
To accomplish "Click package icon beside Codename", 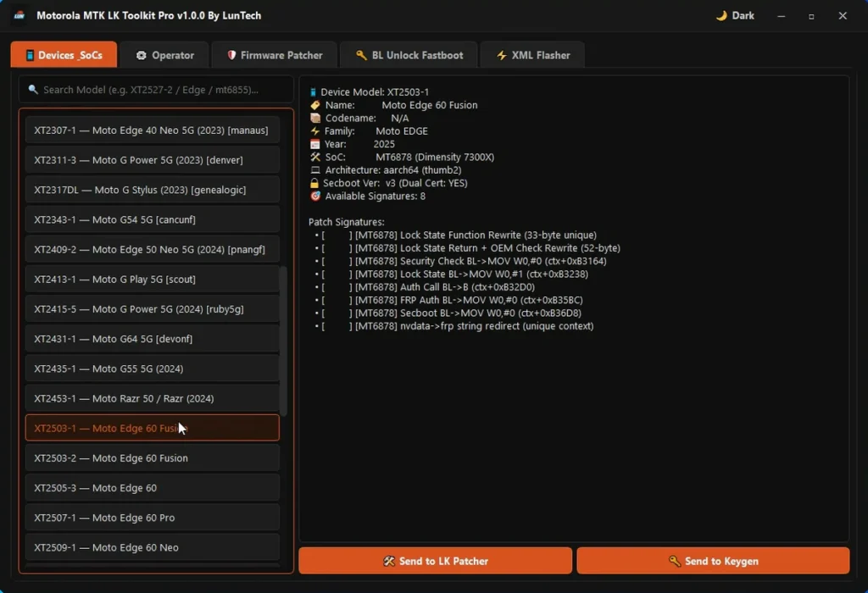I will (315, 118).
